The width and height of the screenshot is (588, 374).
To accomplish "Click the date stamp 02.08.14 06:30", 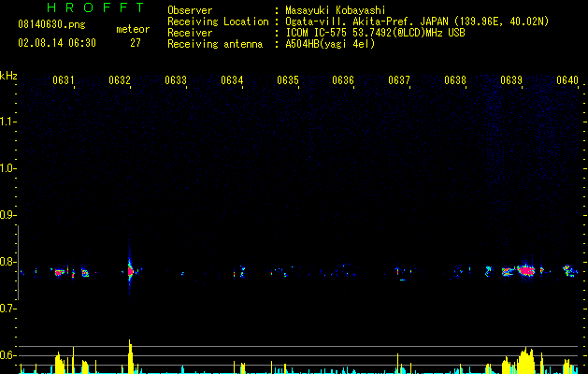I will click(x=57, y=43).
